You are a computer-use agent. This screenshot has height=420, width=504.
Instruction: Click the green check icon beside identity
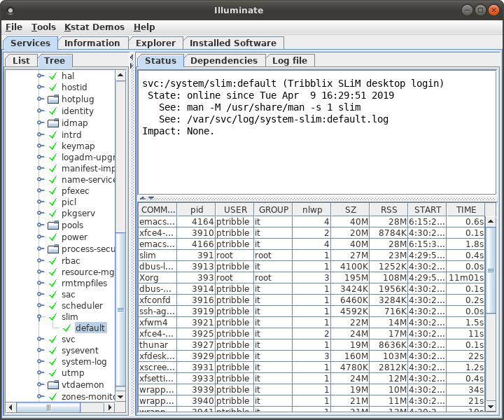tap(53, 111)
